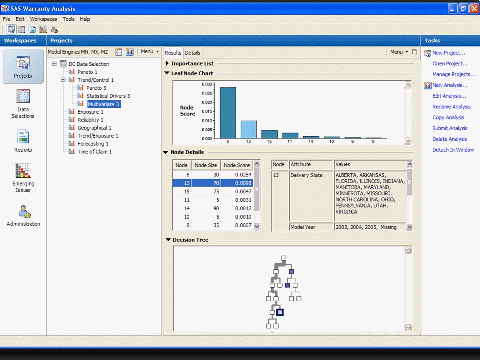Sort by the Node Size column header
Image resolution: width=480 pixels, height=360 pixels.
[x=206, y=165]
